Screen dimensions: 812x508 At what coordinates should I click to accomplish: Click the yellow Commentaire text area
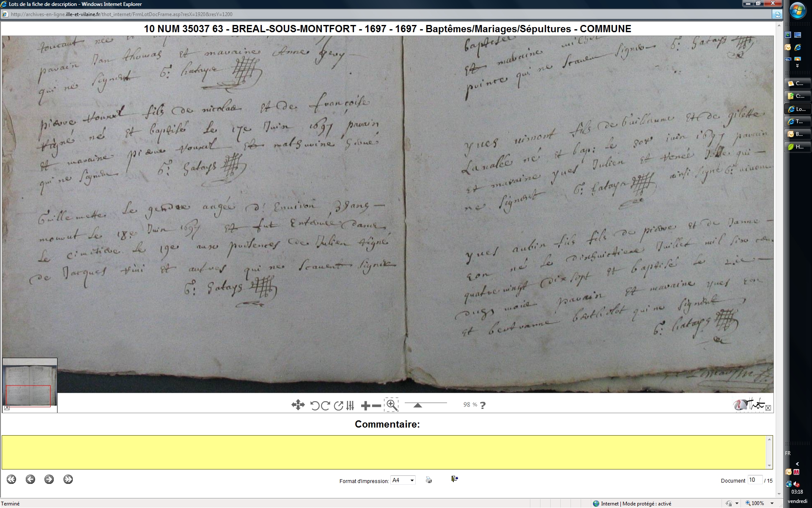coord(384,452)
